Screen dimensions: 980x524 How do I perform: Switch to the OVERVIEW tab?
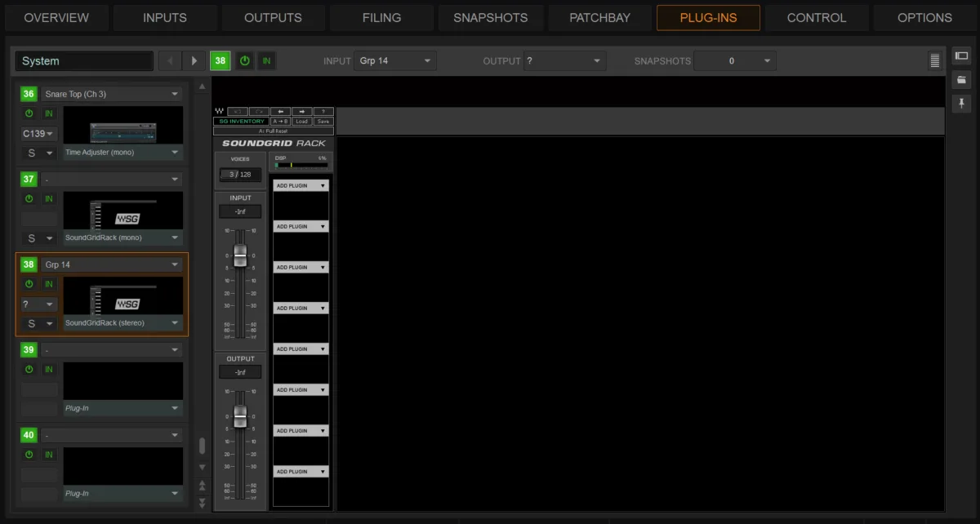(x=56, y=17)
